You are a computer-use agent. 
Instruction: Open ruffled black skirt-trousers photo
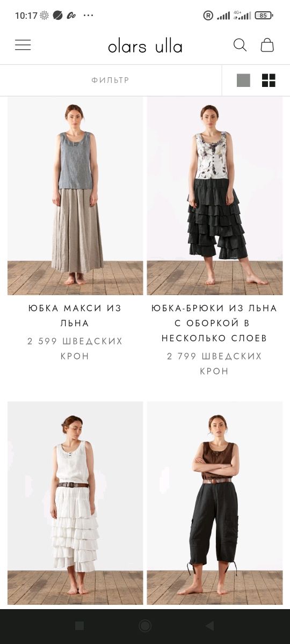[x=215, y=196]
